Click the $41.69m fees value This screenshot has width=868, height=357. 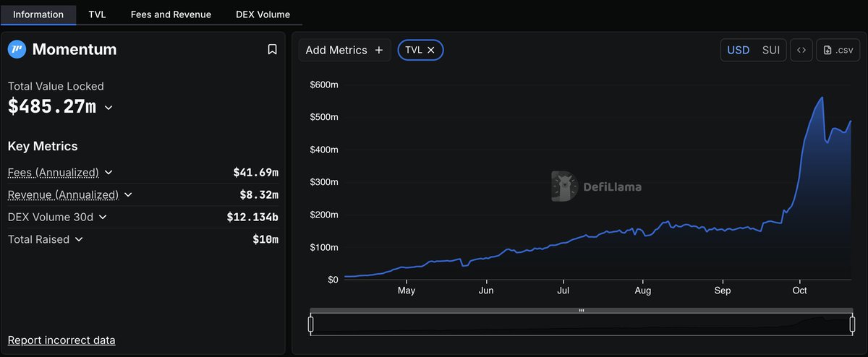click(255, 173)
